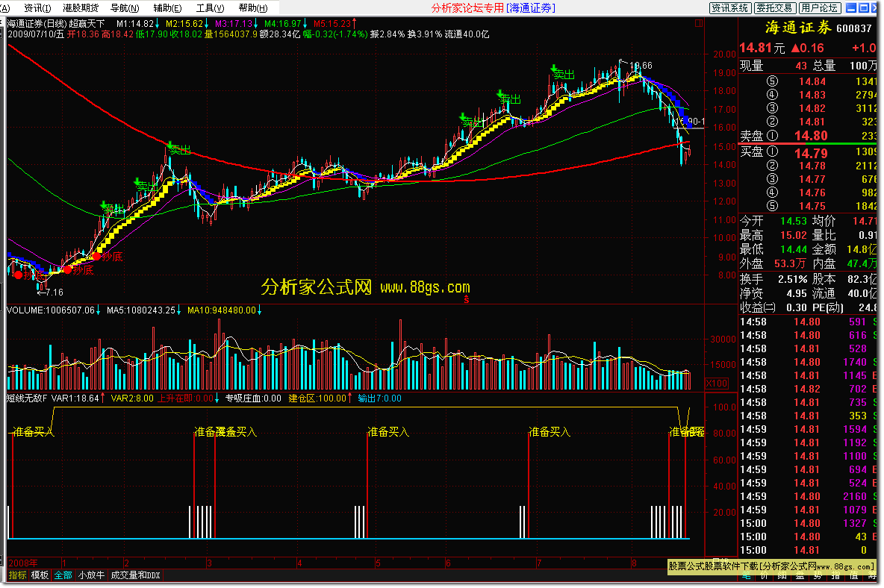Click the 短线无敌F indicator name
This screenshot has width=884, height=588.
[x=26, y=398]
